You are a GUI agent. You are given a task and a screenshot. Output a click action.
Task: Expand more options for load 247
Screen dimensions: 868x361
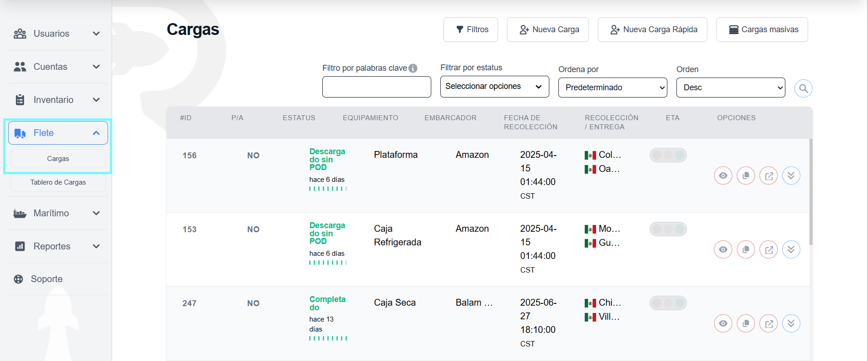(x=791, y=323)
